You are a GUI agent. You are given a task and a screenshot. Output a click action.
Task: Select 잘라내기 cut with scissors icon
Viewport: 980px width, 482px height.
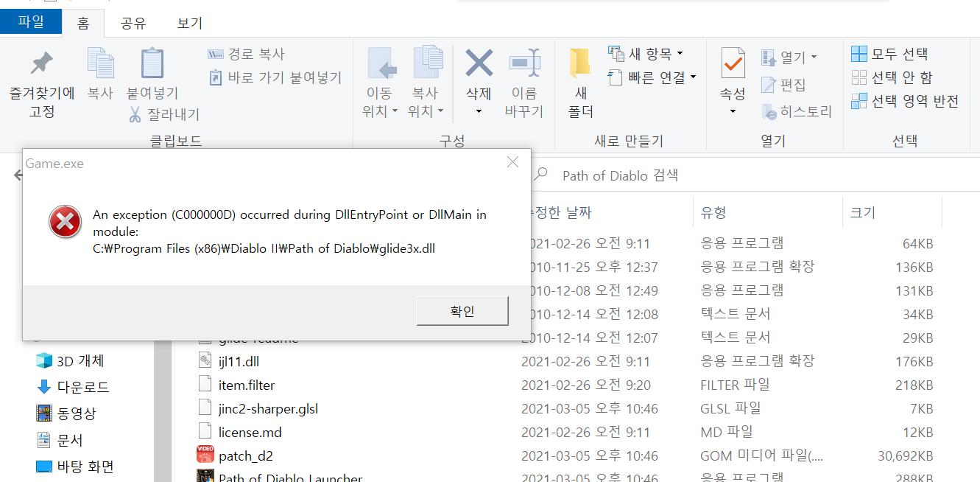(163, 114)
